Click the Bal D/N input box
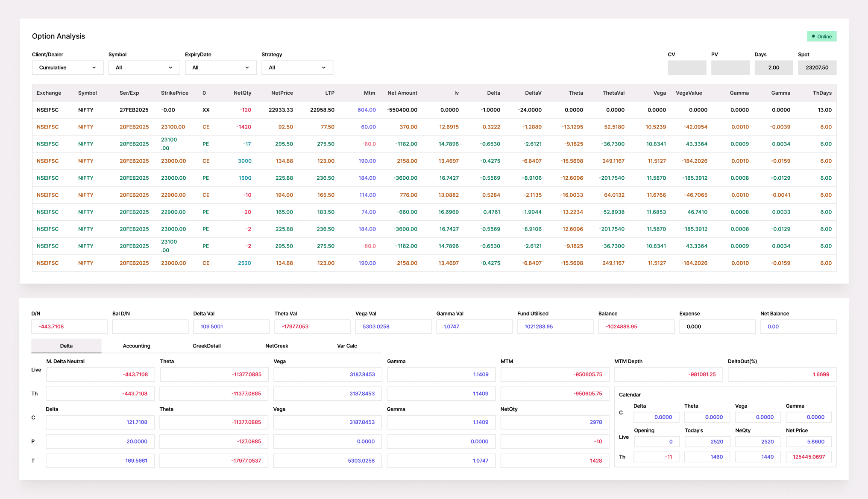The width and height of the screenshot is (868, 499). [x=150, y=327]
